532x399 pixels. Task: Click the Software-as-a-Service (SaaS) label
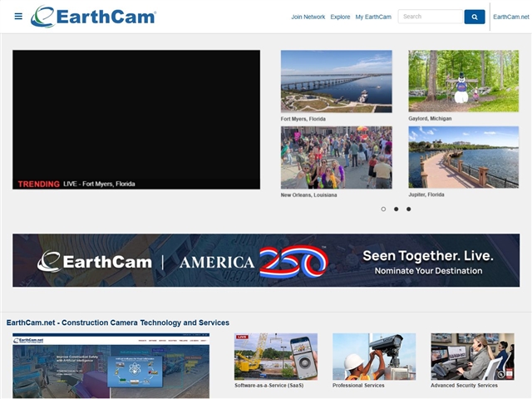pyautogui.click(x=269, y=386)
